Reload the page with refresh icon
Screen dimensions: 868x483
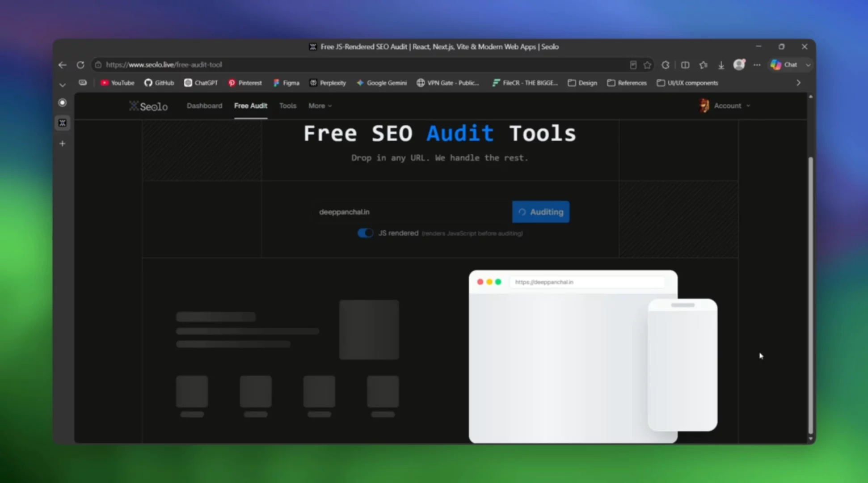pos(80,65)
